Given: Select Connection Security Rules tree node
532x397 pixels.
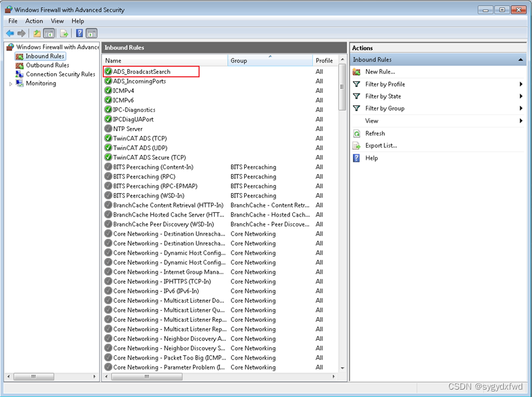Looking at the screenshot, I should (60, 74).
